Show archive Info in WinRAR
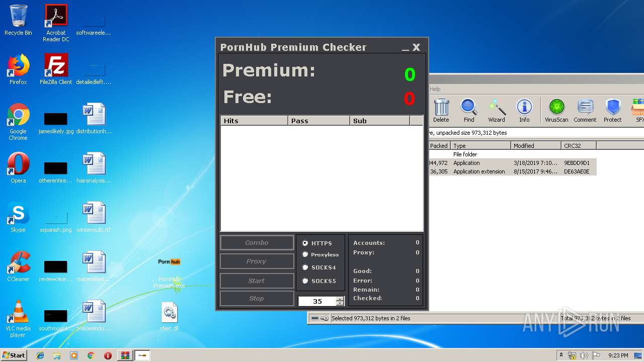This screenshot has width=644, height=362. click(x=524, y=110)
